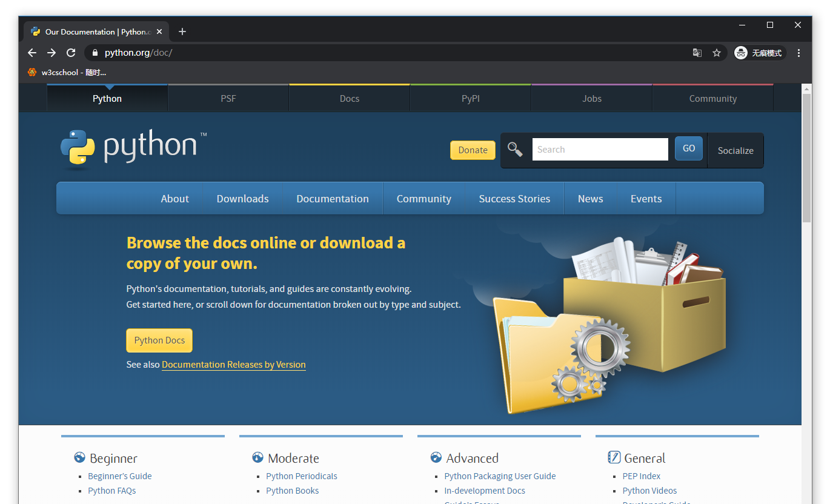
Task: Switch to the Community top-level tab
Action: click(x=713, y=98)
